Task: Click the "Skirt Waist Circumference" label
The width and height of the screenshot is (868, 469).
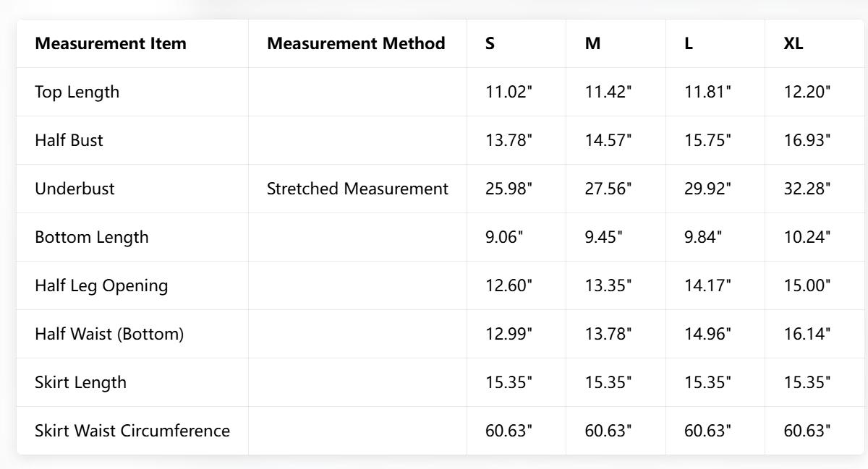Action: point(132,431)
